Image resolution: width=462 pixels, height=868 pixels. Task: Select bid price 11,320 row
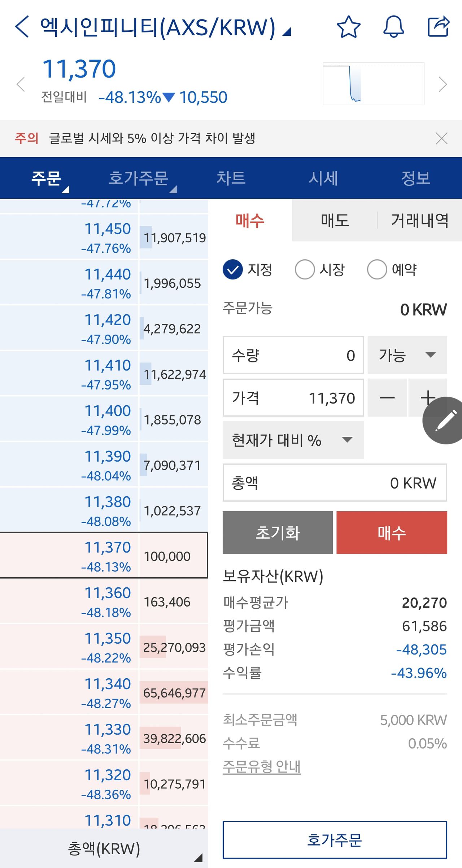pyautogui.click(x=104, y=783)
